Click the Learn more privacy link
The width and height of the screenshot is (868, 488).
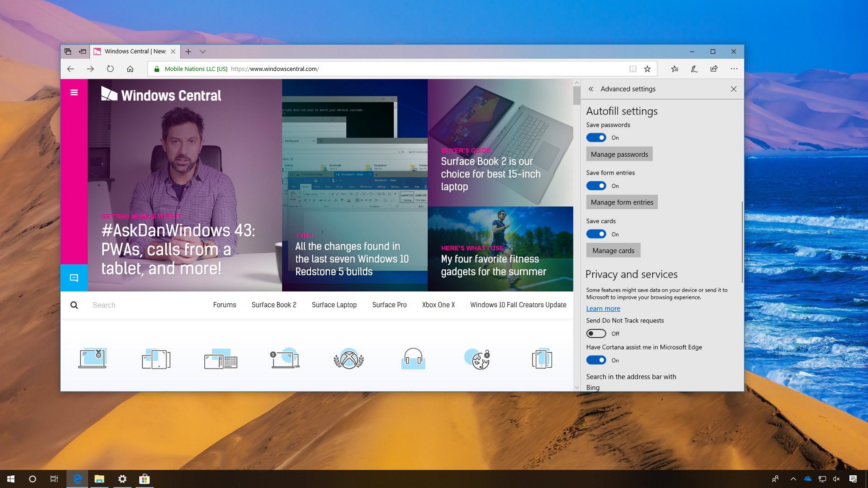[603, 308]
